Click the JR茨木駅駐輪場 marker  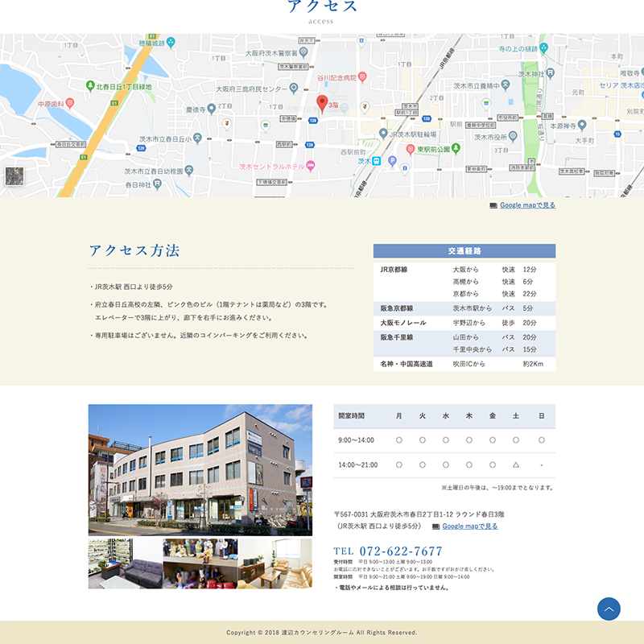point(383,134)
